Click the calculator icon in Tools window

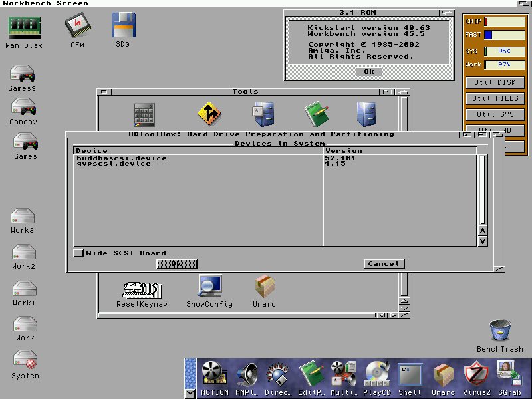tap(144, 115)
